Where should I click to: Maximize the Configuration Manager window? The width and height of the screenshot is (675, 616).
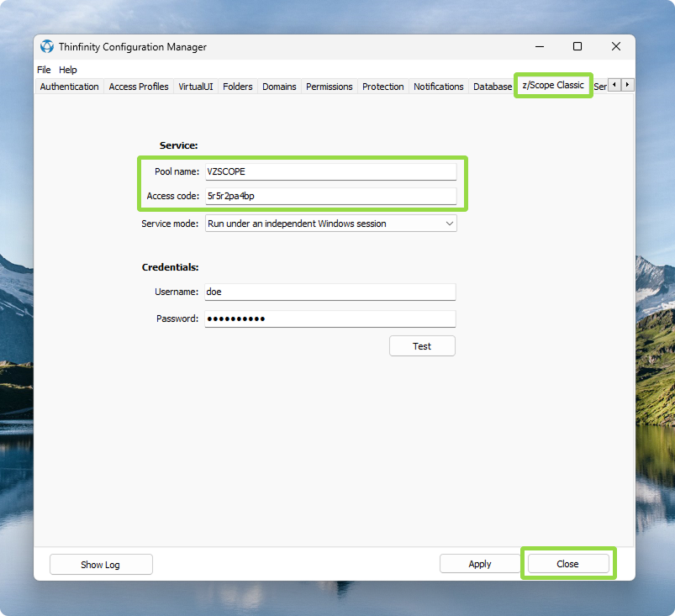577,46
